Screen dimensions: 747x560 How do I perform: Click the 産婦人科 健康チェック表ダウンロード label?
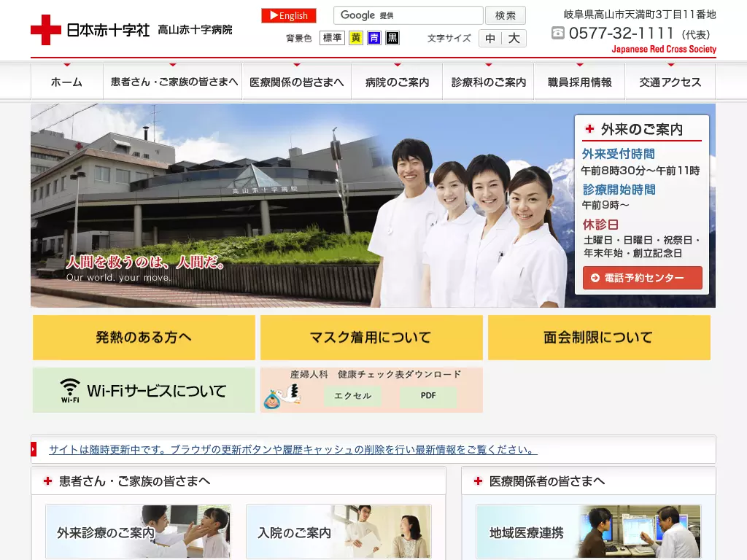click(376, 374)
